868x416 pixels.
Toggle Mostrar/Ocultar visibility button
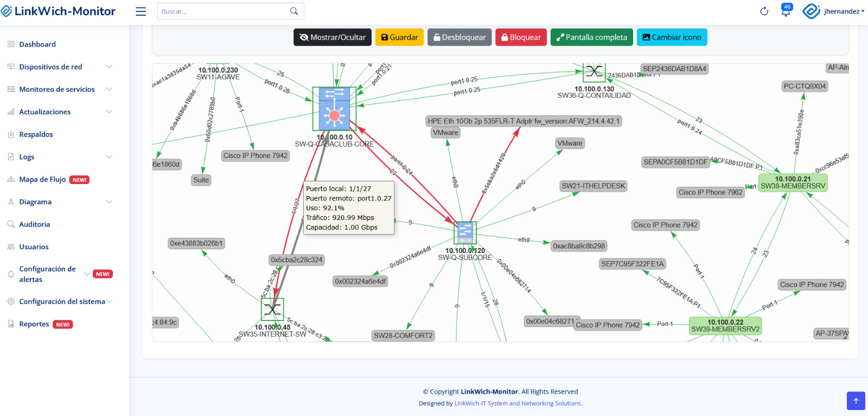pyautogui.click(x=333, y=37)
